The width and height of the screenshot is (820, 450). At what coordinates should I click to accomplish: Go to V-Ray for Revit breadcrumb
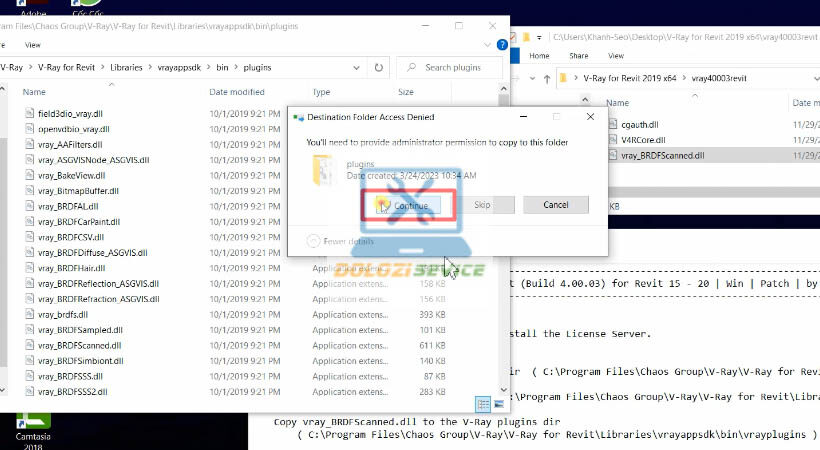coord(66,68)
